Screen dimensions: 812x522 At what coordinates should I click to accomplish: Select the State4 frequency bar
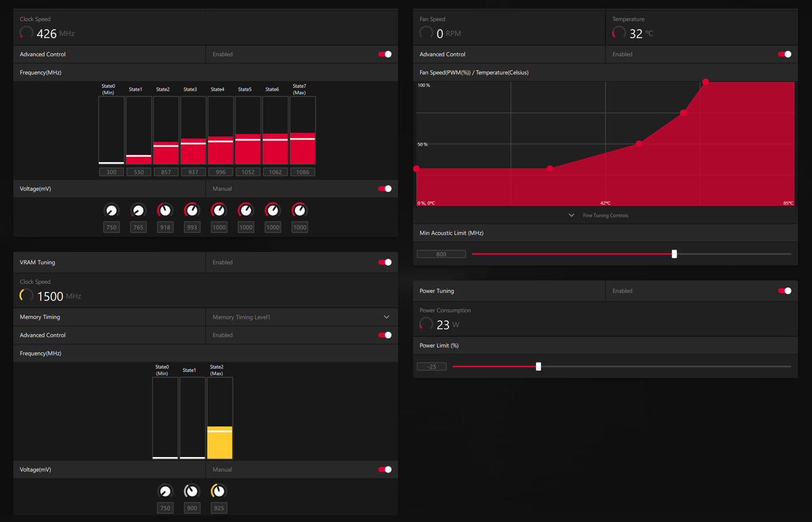pos(221,130)
